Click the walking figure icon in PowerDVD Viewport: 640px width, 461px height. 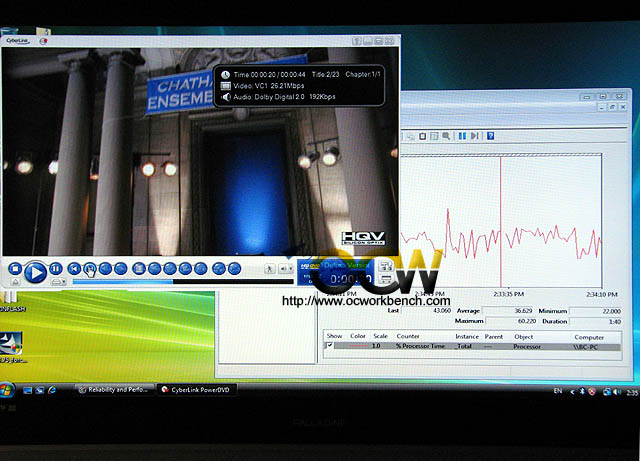click(269, 269)
